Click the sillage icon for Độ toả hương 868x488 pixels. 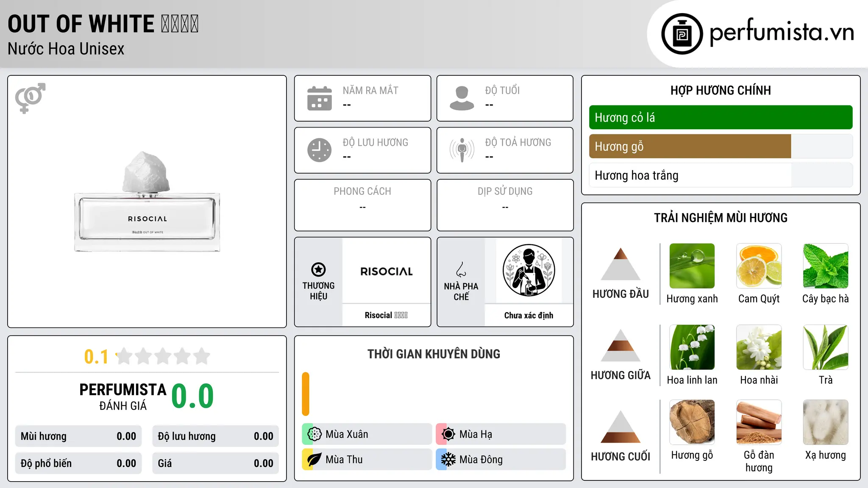coord(462,150)
